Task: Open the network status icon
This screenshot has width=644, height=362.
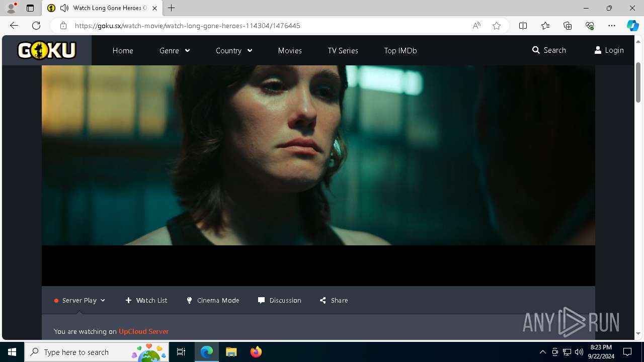Action: point(567,352)
